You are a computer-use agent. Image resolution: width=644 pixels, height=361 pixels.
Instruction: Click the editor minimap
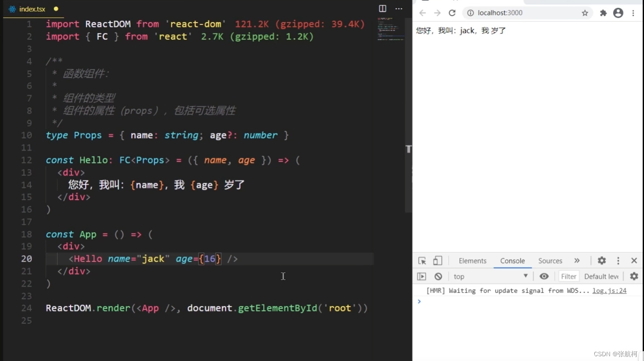point(390,29)
